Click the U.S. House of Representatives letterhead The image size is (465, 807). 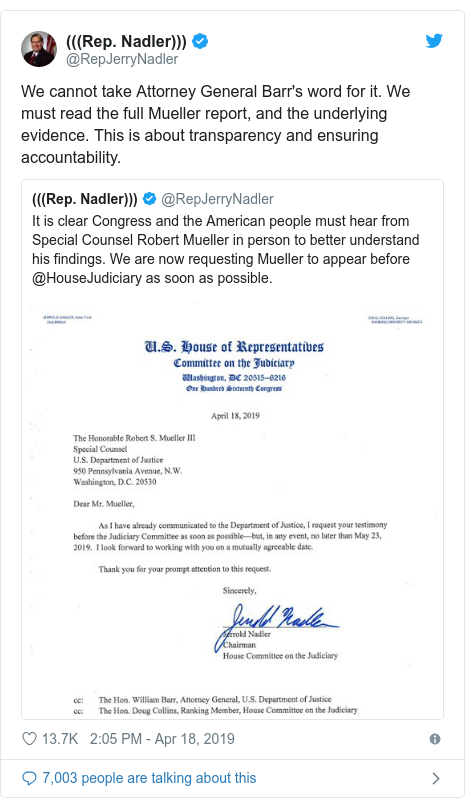(x=234, y=346)
